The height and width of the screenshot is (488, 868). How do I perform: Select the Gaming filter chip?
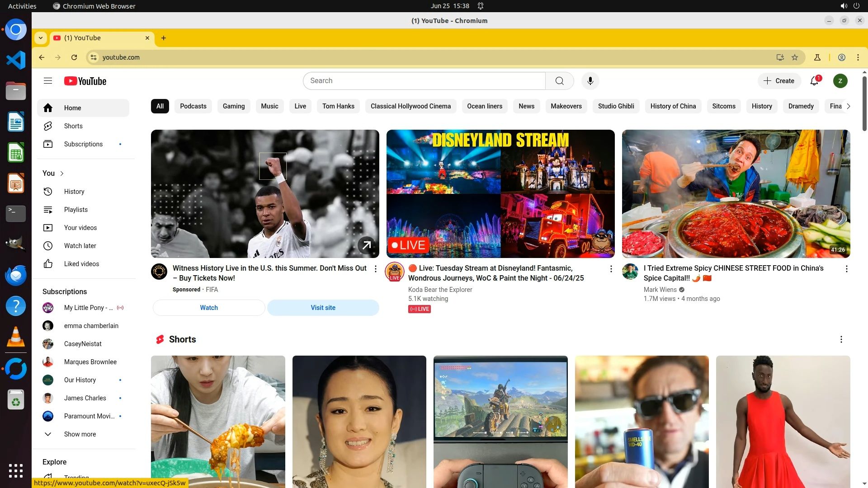[233, 106]
